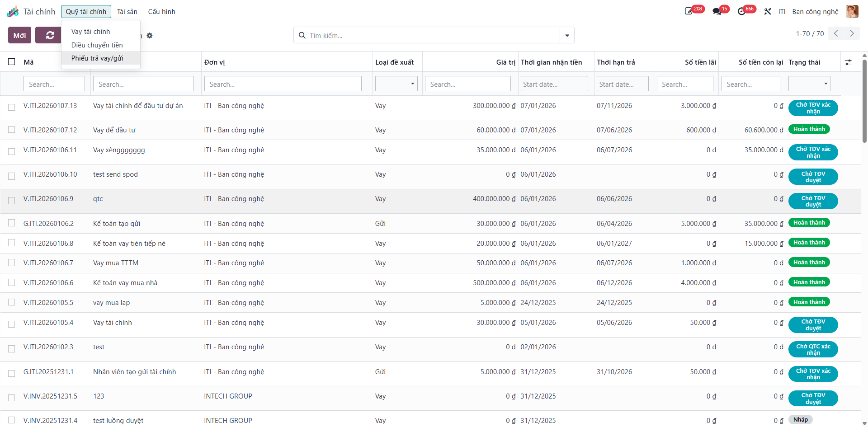This screenshot has height=427, width=868.
Task: Click the debug tools cross icon
Action: point(768,11)
